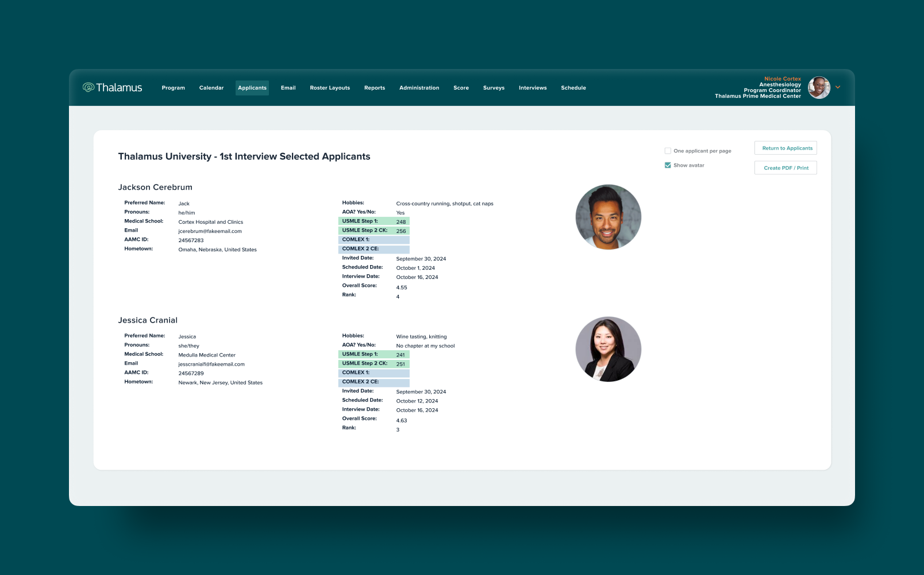Click Jackson Cerebrum's avatar photo
924x575 pixels.
pyautogui.click(x=608, y=217)
